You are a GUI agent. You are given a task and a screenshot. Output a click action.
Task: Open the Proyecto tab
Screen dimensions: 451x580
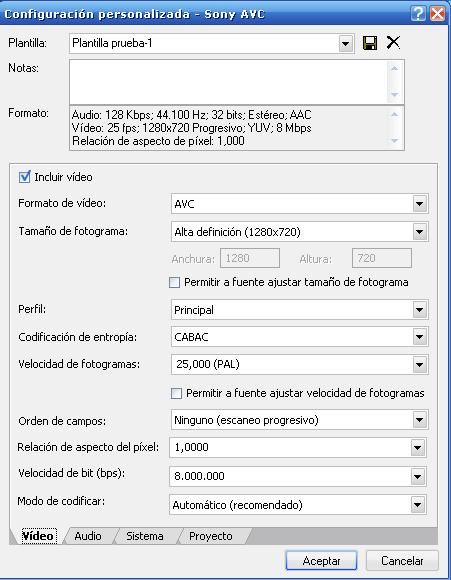(211, 536)
